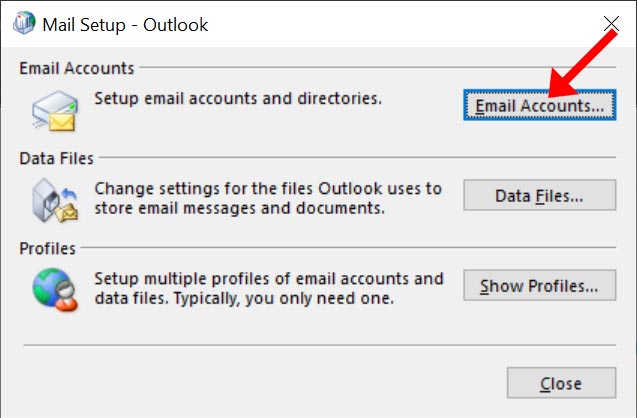Image resolution: width=637 pixels, height=418 pixels.
Task: Select the Email Accounts section heading
Action: pos(77,68)
